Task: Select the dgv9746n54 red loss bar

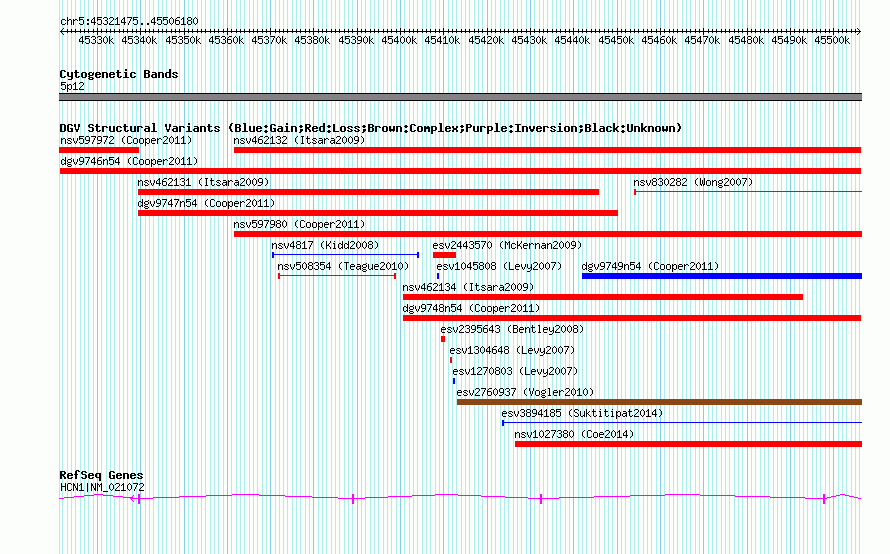Action: (460, 171)
